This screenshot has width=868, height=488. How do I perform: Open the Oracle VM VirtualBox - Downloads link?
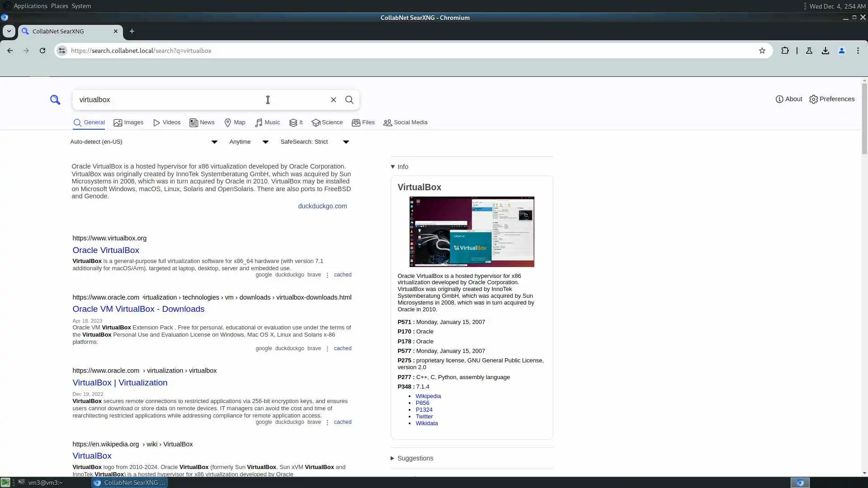click(138, 309)
